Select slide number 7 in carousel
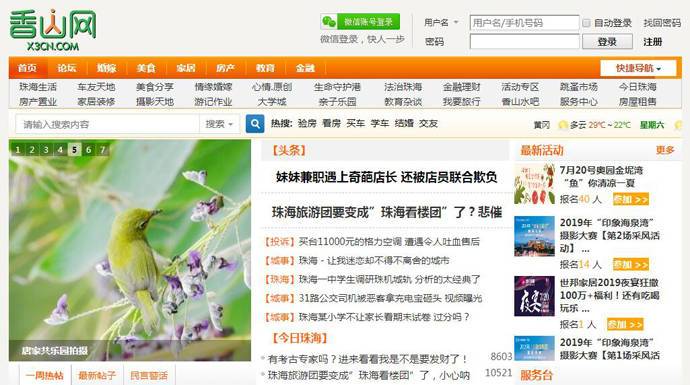Image resolution: width=690 pixels, height=385 pixels. [x=103, y=150]
